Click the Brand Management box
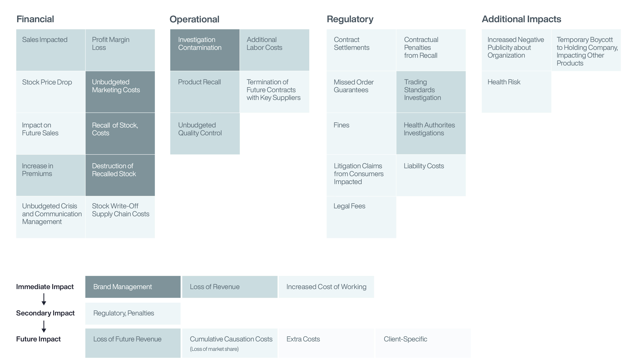Viewport: 633px width, 364px height. tap(133, 287)
